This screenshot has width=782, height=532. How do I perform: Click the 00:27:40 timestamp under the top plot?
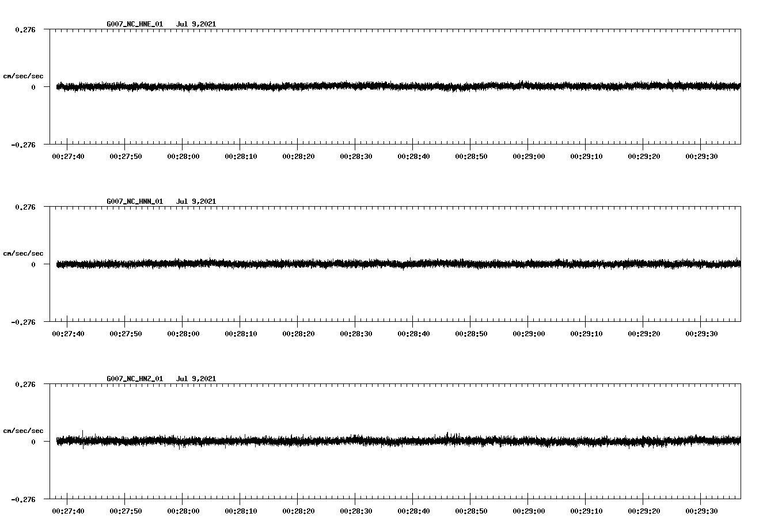coord(69,155)
